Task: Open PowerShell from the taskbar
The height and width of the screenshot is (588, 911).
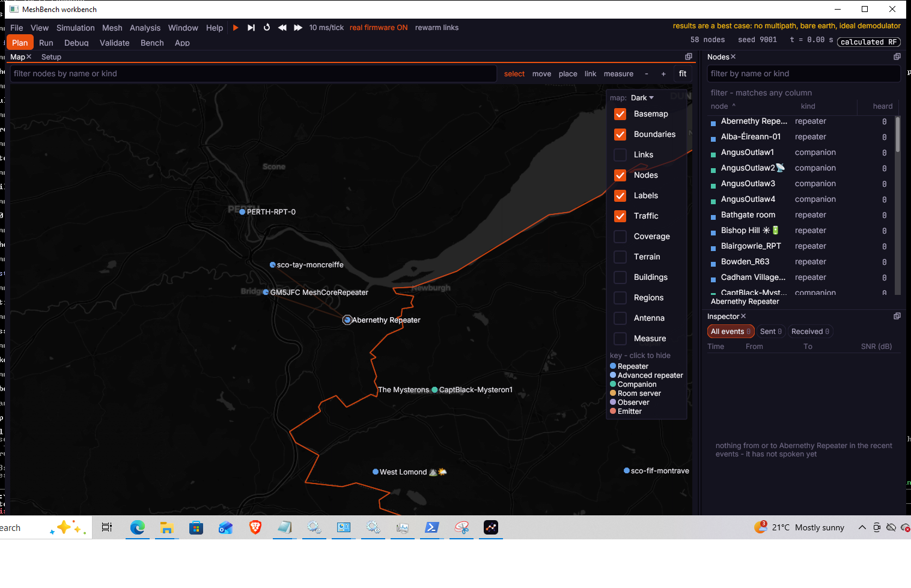Action: click(432, 527)
